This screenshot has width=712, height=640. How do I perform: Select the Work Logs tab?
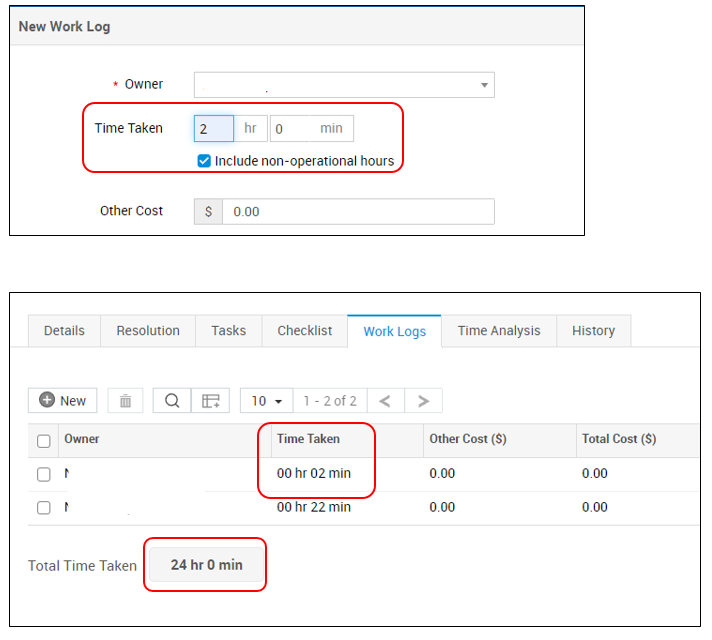pos(394,331)
